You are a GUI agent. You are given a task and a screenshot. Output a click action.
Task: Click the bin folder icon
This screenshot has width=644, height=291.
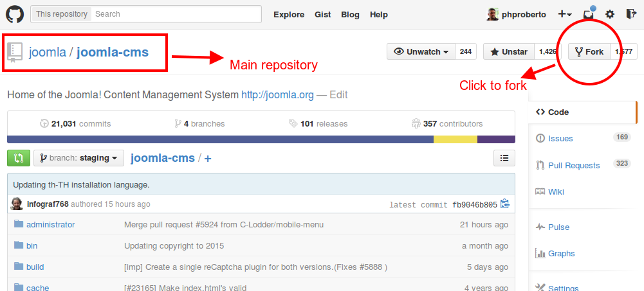(19, 245)
